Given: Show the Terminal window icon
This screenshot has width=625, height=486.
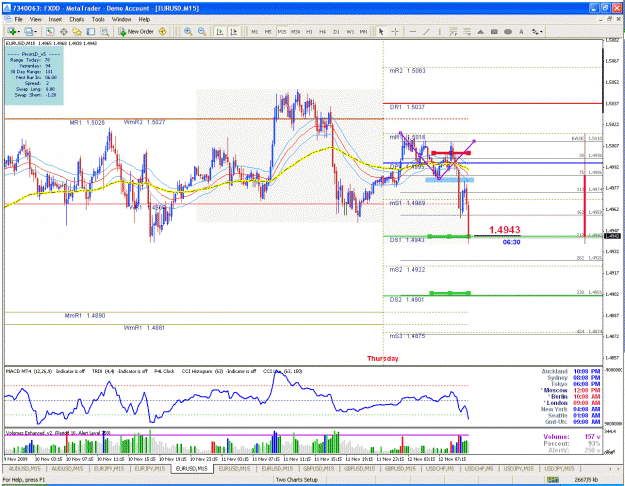Looking at the screenshot, I should tap(91, 31).
